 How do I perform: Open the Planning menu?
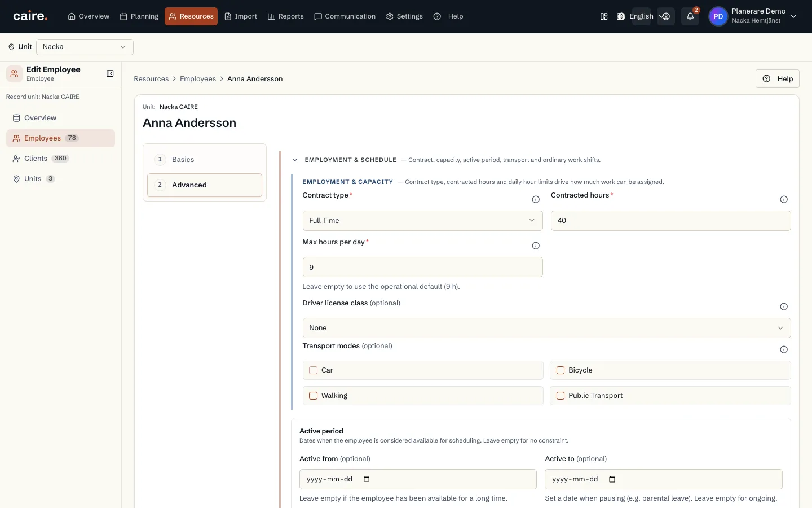point(139,16)
